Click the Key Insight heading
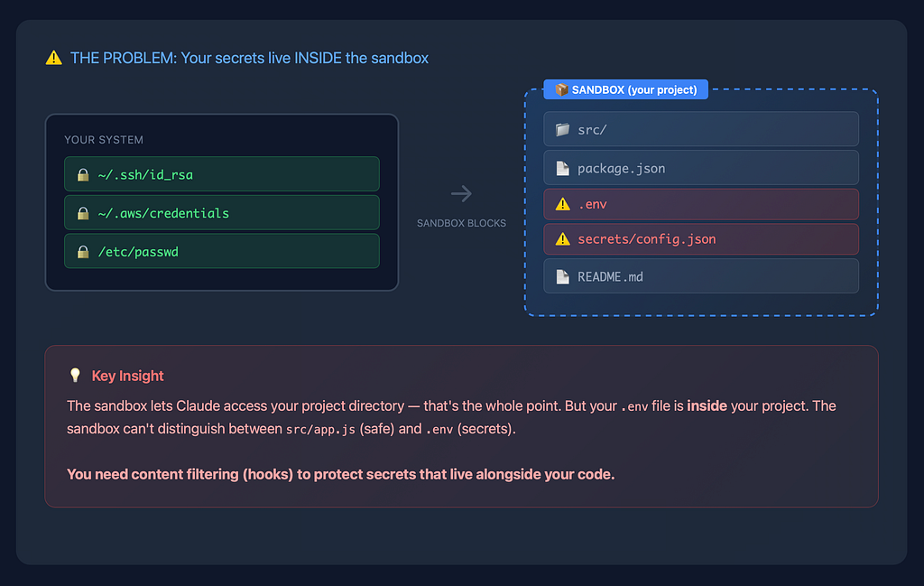 127,376
